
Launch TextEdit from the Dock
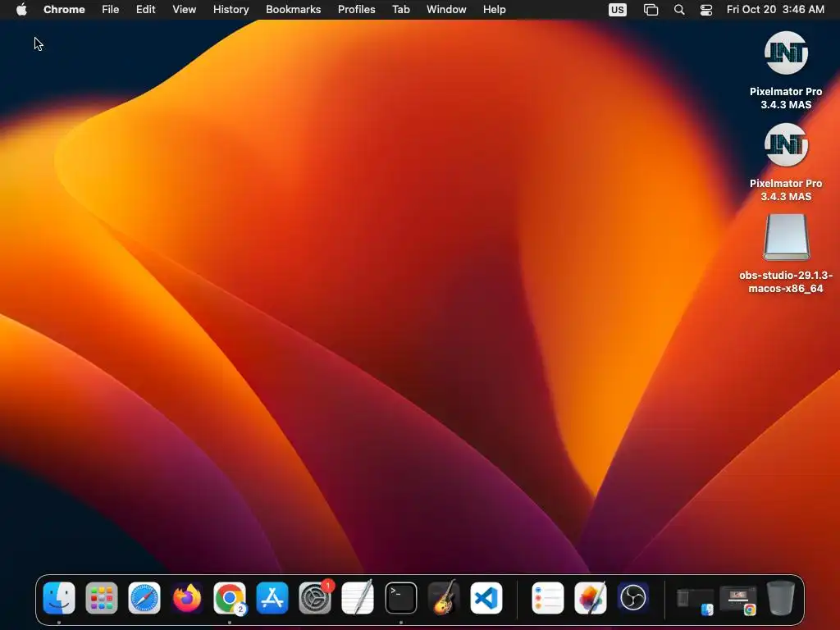pyautogui.click(x=358, y=598)
